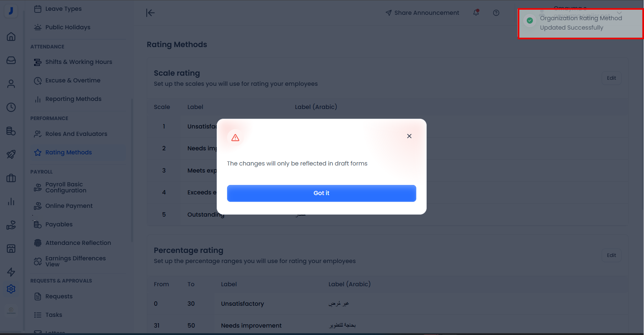Viewport: 644px width, 335px height.
Task: Open the inbox icon in left rail
Action: tap(11, 60)
